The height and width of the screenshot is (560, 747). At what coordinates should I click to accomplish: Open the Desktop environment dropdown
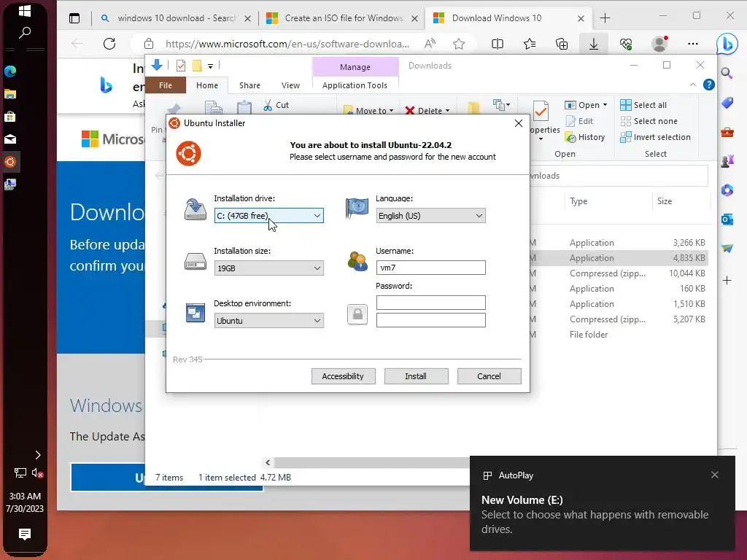(268, 321)
